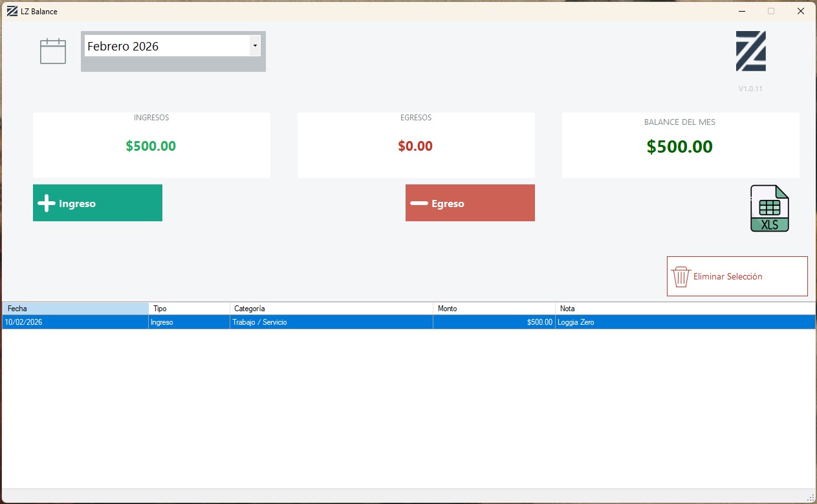817x504 pixels.
Task: Expand the month dropdown arrow
Action: pos(255,46)
